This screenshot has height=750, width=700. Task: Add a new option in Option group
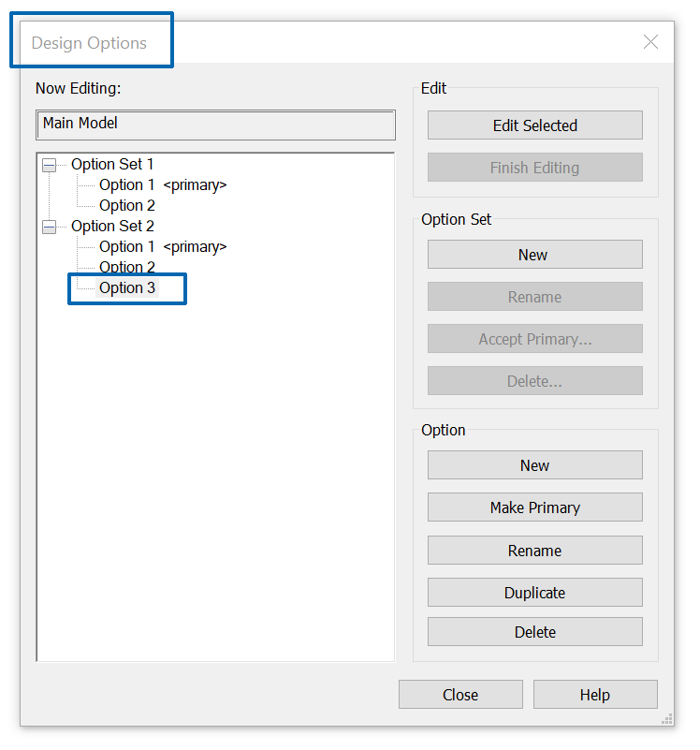click(534, 465)
